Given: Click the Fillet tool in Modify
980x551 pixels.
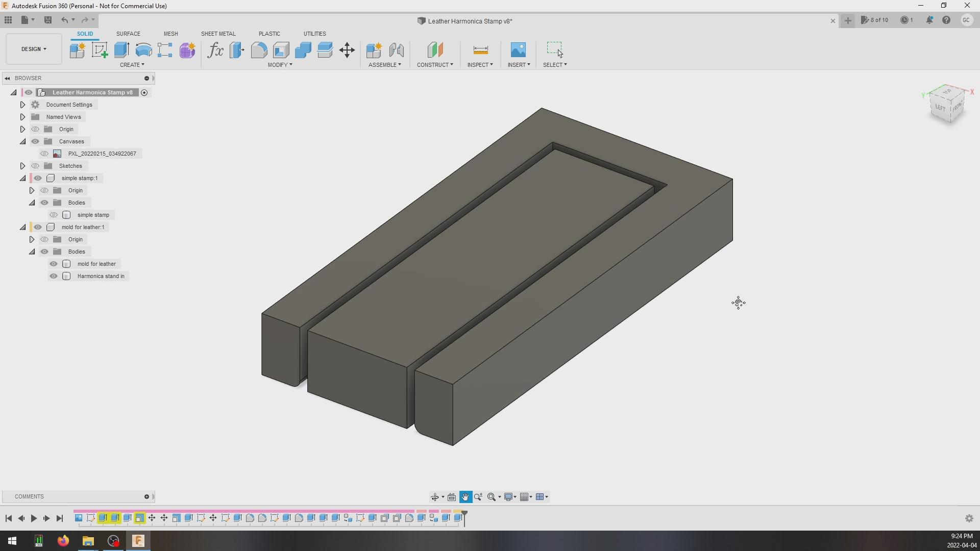Looking at the screenshot, I should point(259,50).
